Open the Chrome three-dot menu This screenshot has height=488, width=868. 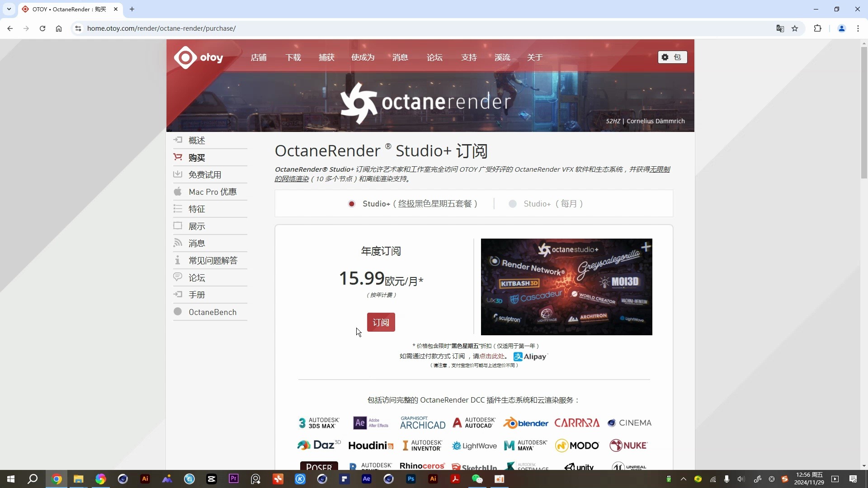tap(858, 28)
